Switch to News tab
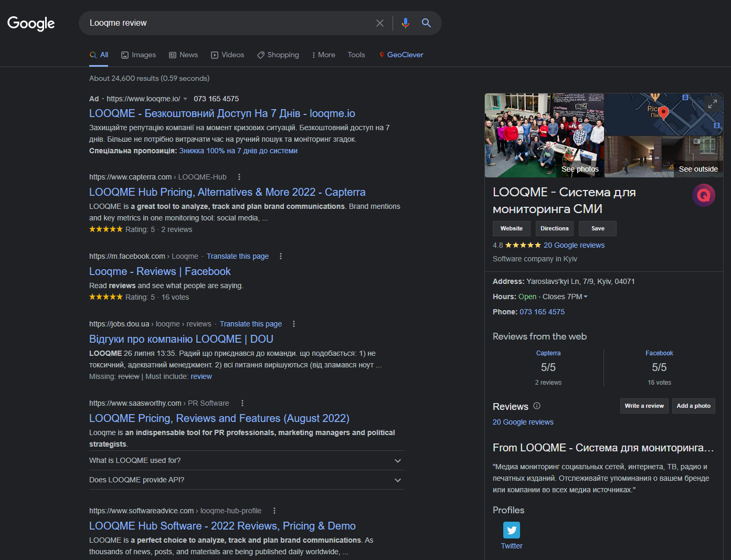 [x=183, y=55]
